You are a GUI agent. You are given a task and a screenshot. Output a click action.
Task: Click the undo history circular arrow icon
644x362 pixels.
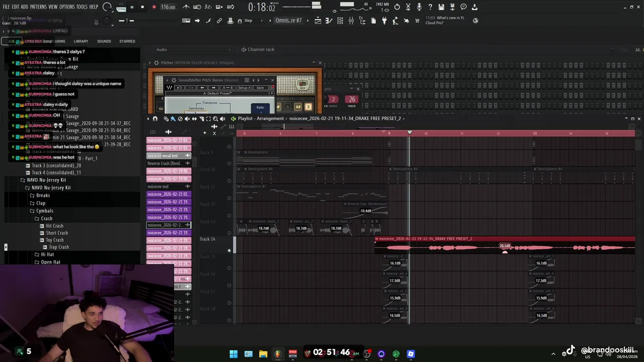(397, 7)
